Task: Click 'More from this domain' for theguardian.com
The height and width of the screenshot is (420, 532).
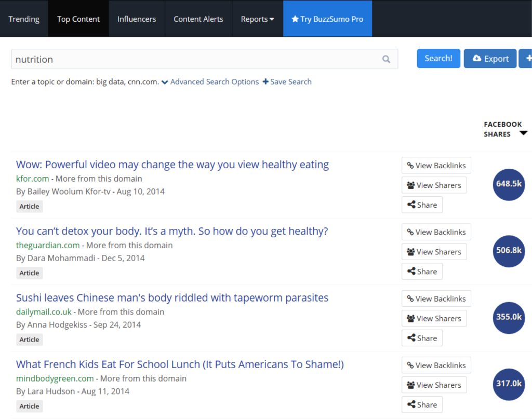Action: click(129, 246)
